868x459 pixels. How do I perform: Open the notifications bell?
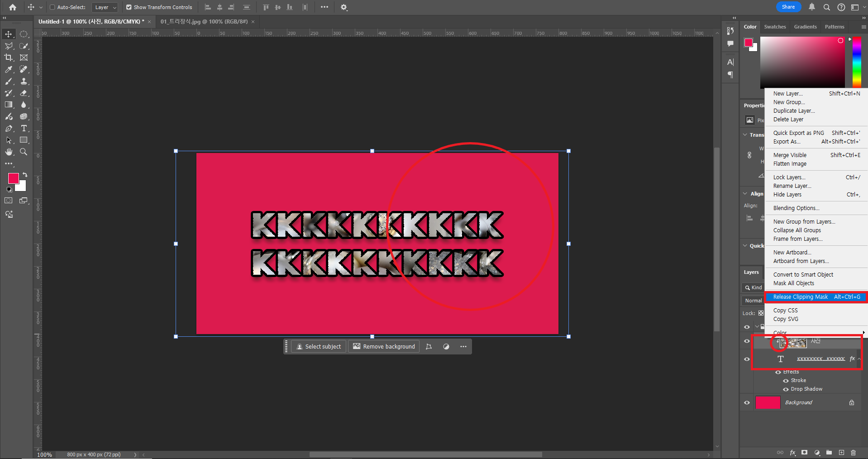[812, 7]
